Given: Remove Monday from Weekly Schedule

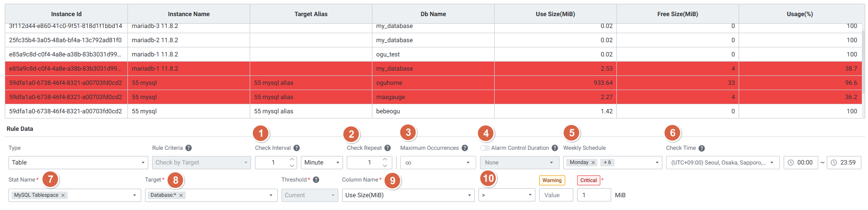Looking at the screenshot, I should click(x=593, y=163).
